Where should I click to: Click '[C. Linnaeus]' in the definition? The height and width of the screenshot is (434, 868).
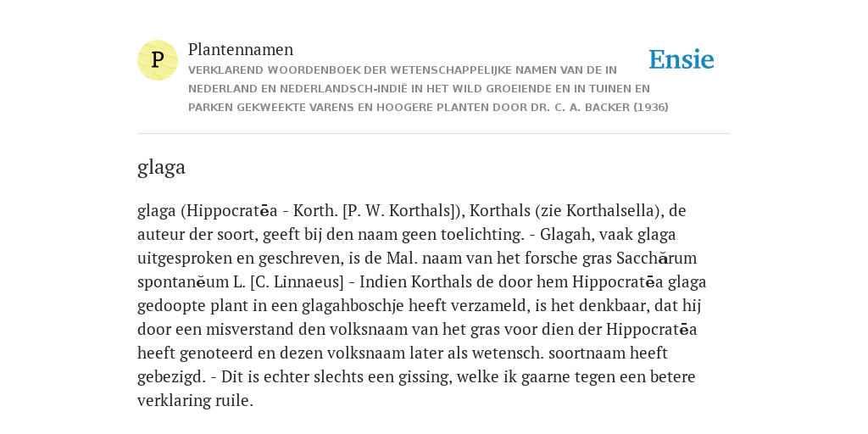(297, 282)
